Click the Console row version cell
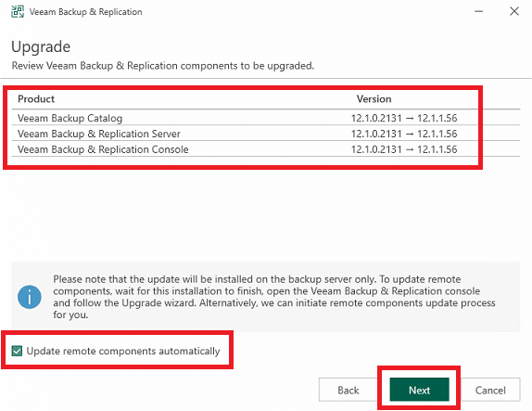This screenshot has height=411, width=532. 404,149
